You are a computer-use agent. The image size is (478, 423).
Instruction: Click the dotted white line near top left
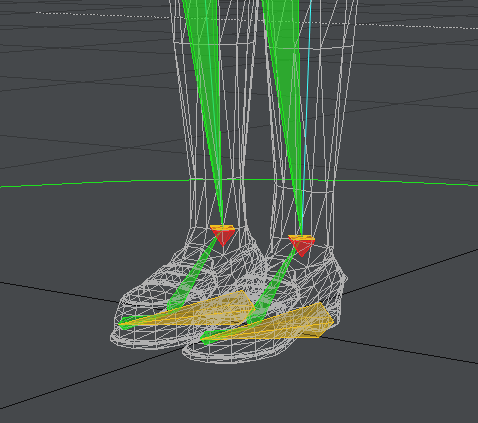click(100, 15)
